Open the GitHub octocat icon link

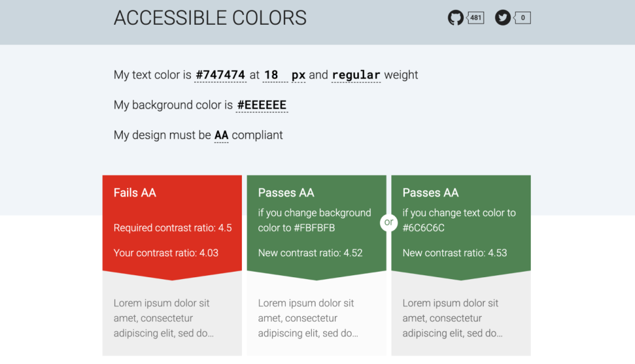click(x=456, y=18)
